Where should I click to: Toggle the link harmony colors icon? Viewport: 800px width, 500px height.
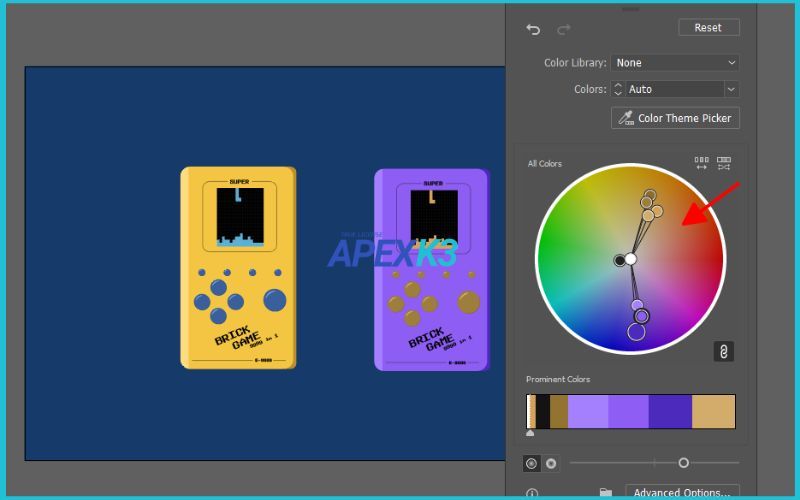pyautogui.click(x=725, y=351)
